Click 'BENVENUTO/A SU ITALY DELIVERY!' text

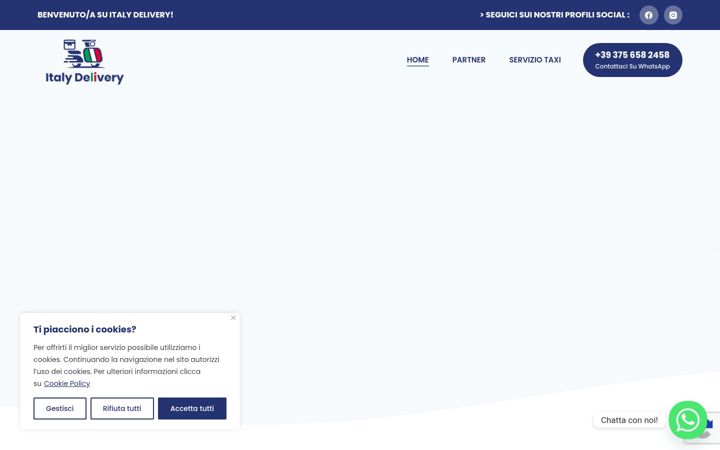pos(105,15)
